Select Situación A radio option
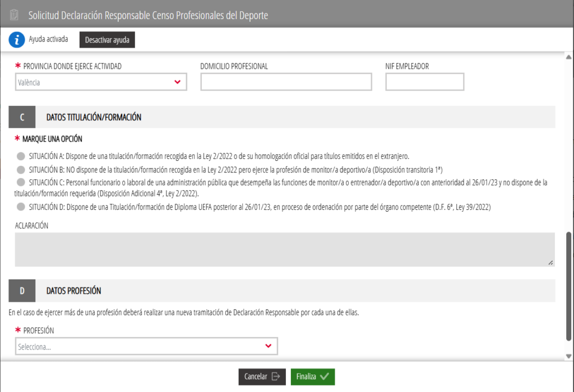The image size is (574, 392). 21,156
